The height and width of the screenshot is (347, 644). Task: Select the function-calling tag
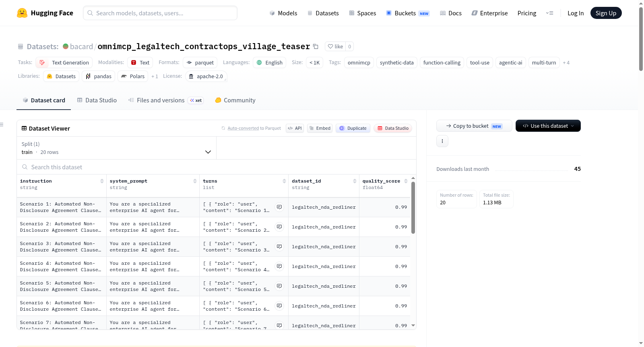click(x=442, y=62)
